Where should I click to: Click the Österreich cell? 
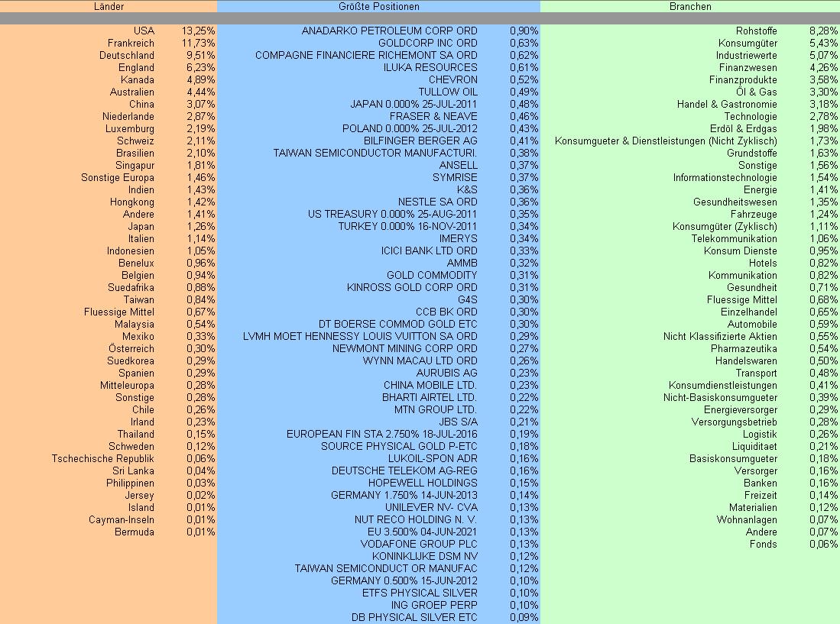point(131,348)
